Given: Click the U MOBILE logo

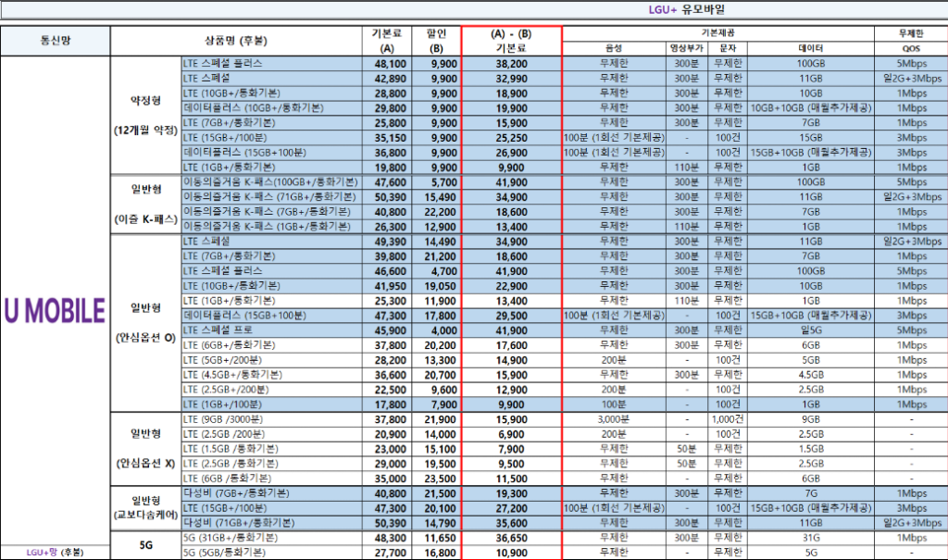Looking at the screenshot, I should [54, 312].
